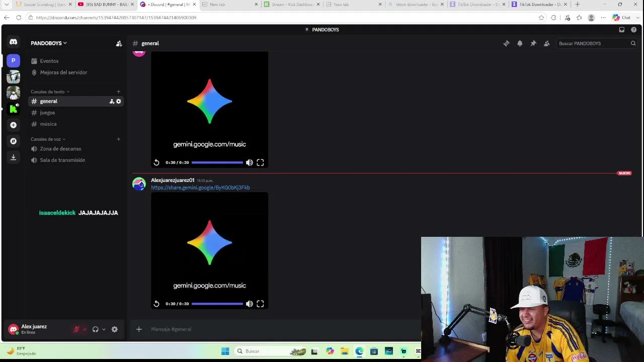Mute the upper video volume speaker
644x362 pixels.
coord(250,162)
